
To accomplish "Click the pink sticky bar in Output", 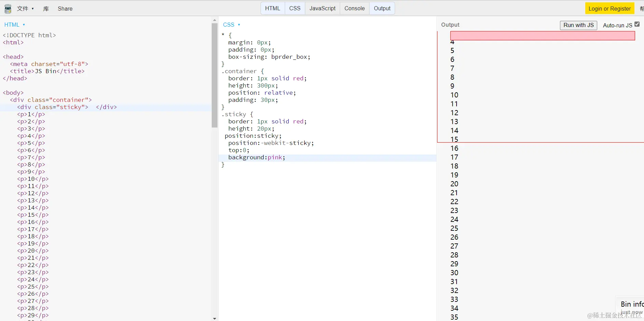I will coord(543,36).
